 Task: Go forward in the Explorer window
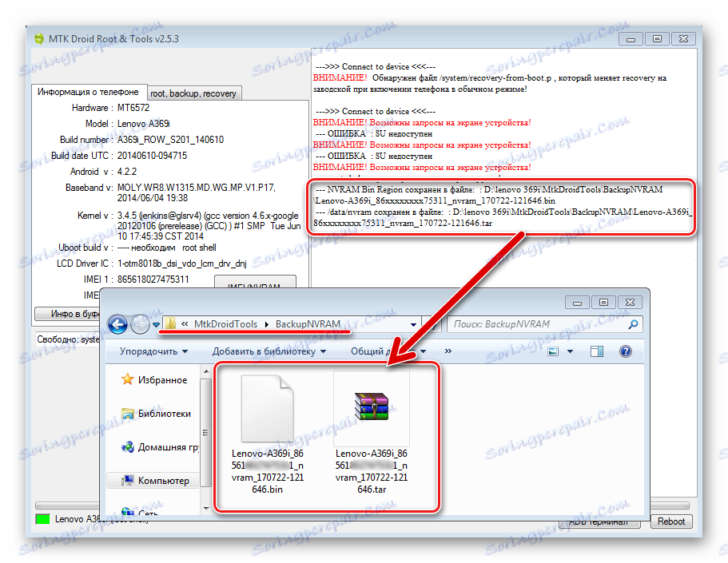(140, 324)
